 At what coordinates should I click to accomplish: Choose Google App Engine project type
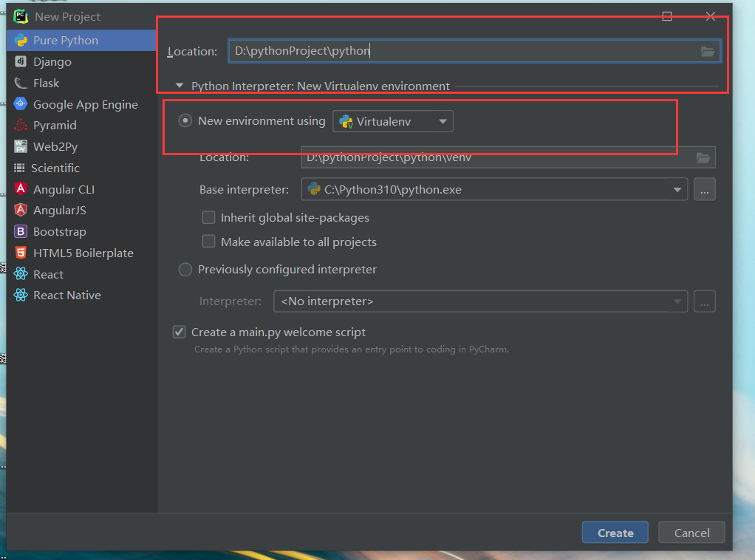(x=82, y=104)
